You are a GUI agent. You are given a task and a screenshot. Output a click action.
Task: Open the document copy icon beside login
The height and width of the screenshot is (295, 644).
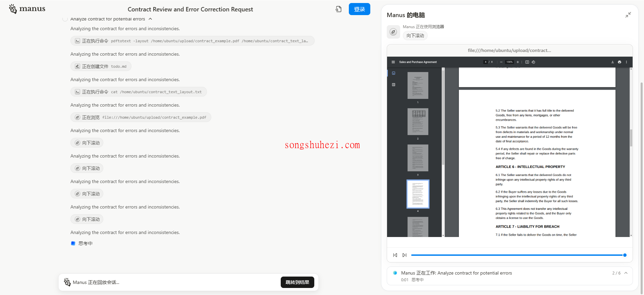point(338,9)
